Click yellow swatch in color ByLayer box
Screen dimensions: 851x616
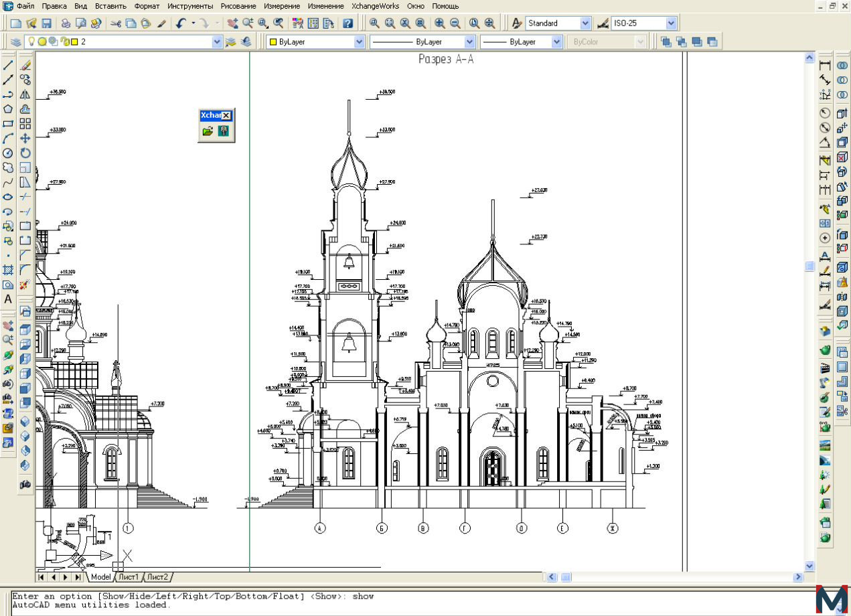273,42
